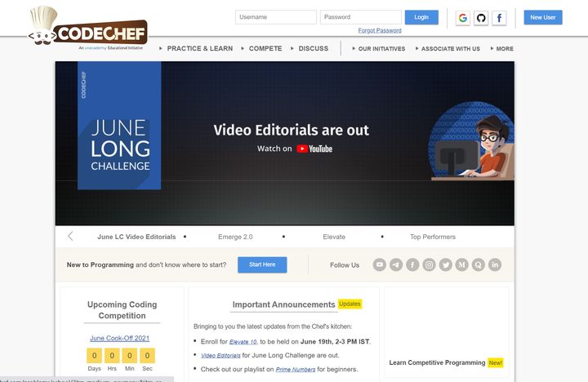Open the Prime Numbers playlist link
The image size is (588, 382).
[296, 369]
